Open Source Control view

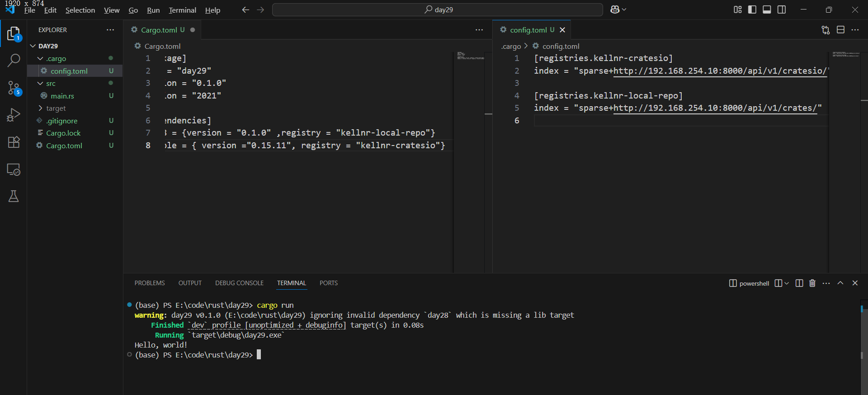click(14, 88)
